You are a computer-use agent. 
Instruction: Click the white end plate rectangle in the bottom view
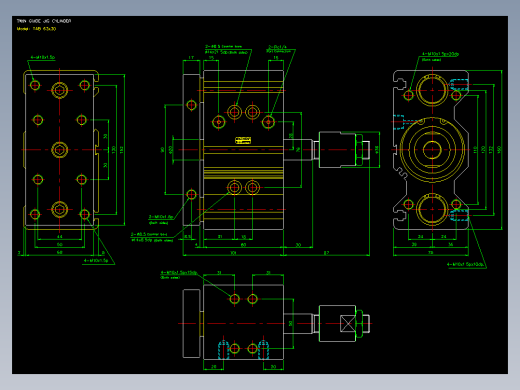(192, 323)
